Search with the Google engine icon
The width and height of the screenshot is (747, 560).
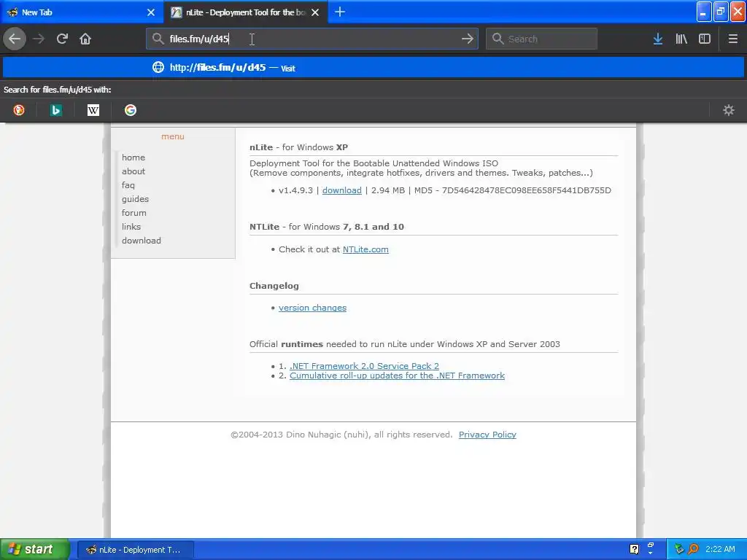tap(131, 110)
